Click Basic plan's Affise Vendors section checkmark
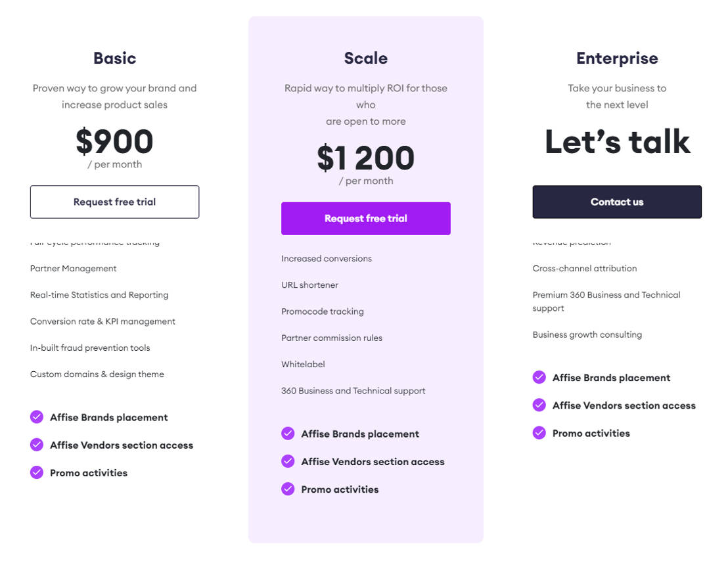The image size is (728, 563). 37,445
